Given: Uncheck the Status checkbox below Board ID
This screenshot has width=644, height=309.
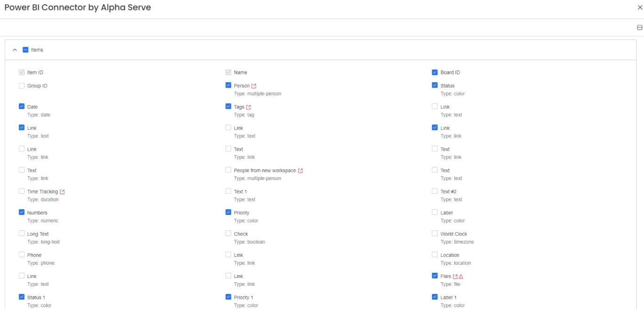Looking at the screenshot, I should (435, 85).
